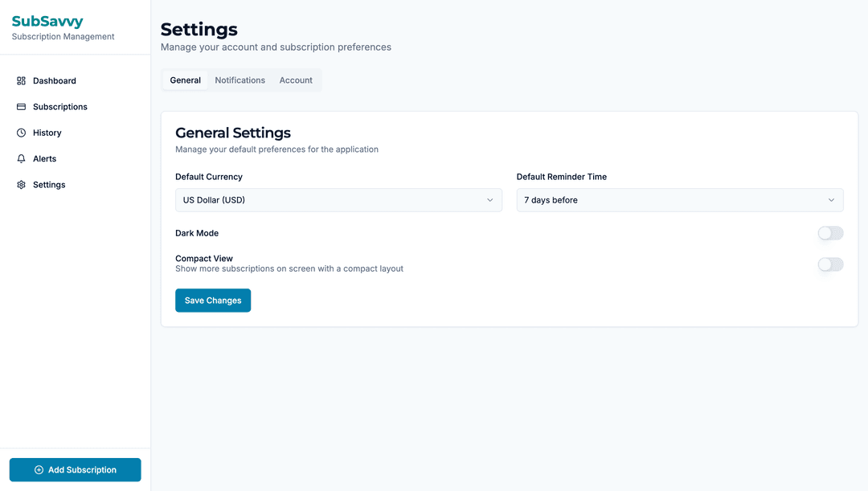
Task: Open the Default Reminder Time dropdown
Action: 679,199
